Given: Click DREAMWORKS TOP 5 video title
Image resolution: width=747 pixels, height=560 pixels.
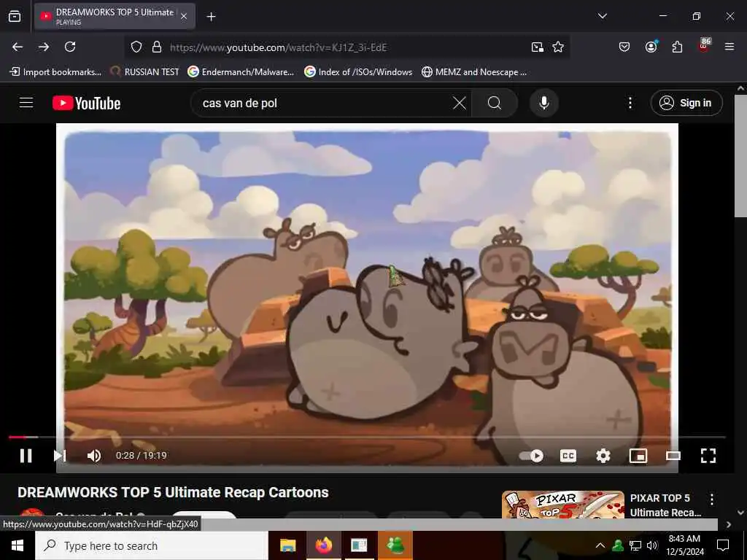Looking at the screenshot, I should coord(173,492).
